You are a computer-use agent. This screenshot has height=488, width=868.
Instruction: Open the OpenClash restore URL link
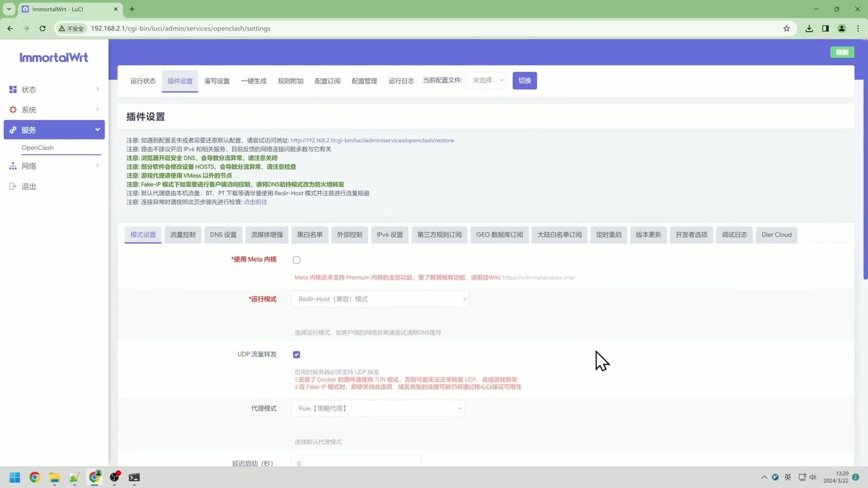372,140
